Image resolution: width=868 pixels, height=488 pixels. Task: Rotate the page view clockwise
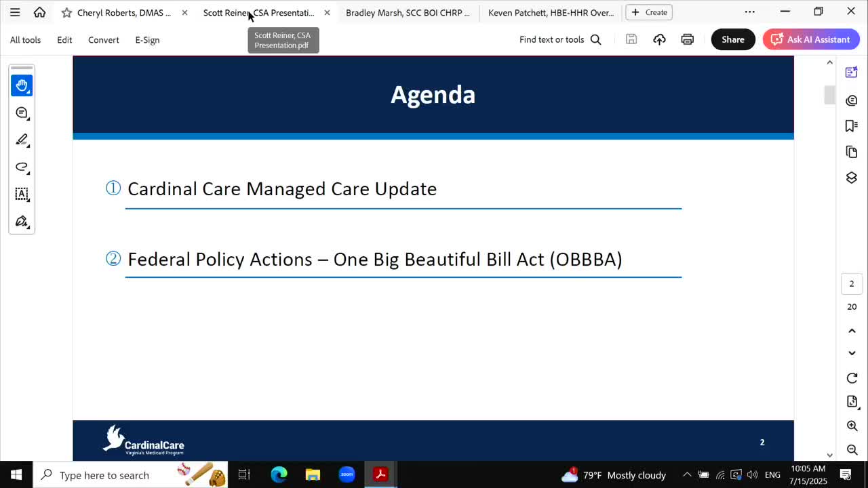[852, 378]
